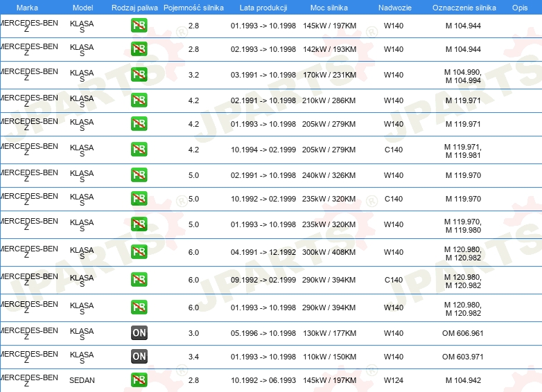This screenshot has width=542, height=392.
Task: Click the ON diesel icon in the OM 606.961 row
Action: tap(139, 332)
